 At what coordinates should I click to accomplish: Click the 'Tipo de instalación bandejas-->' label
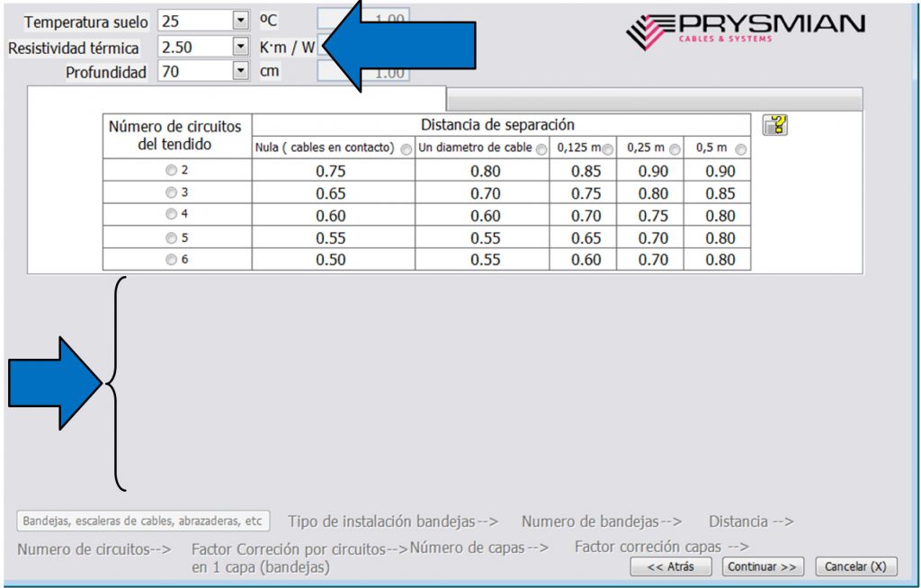coord(393,521)
